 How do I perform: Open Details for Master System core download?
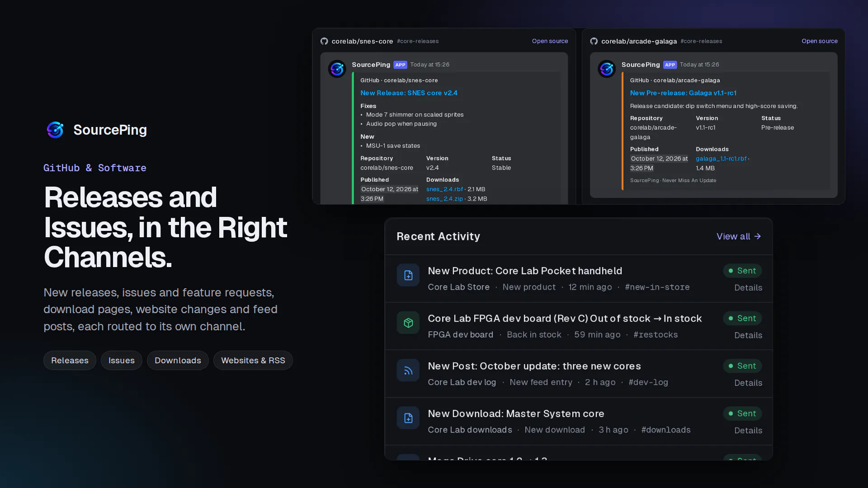(748, 431)
